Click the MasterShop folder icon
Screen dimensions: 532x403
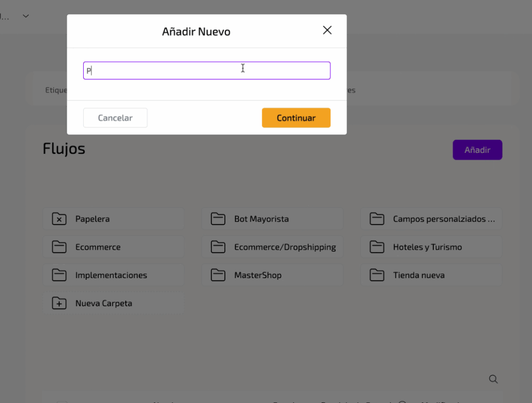point(218,275)
